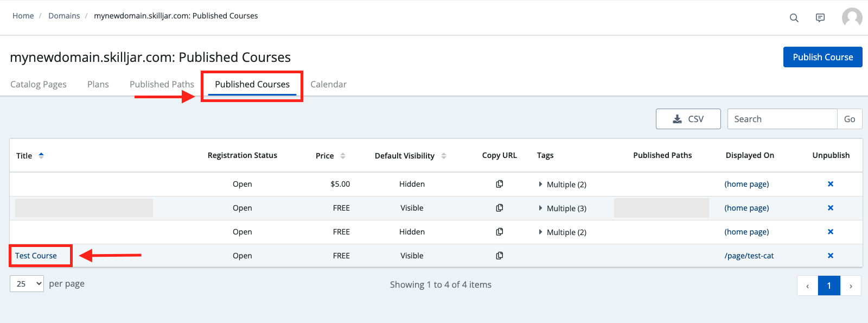The height and width of the screenshot is (323, 868).
Task: Open the search magnifier icon in header
Action: pos(794,18)
